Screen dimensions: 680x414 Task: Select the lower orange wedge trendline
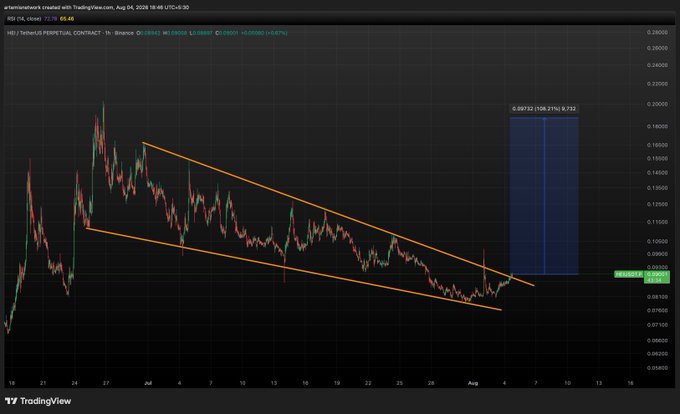click(294, 269)
